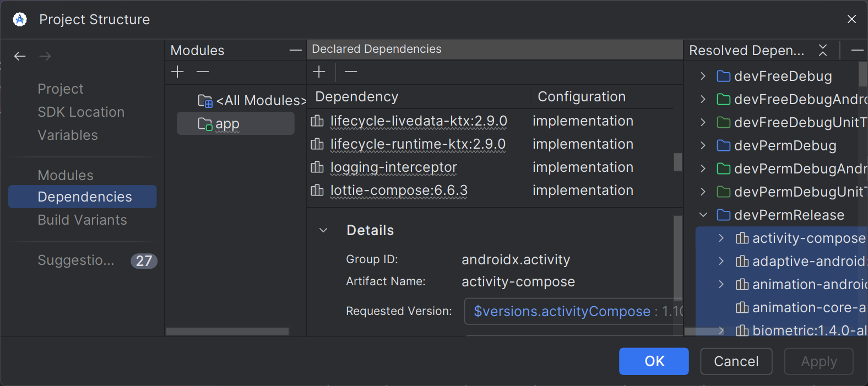Click library icon beside biometric:1.4.0
The image size is (868, 386).
point(742,330)
